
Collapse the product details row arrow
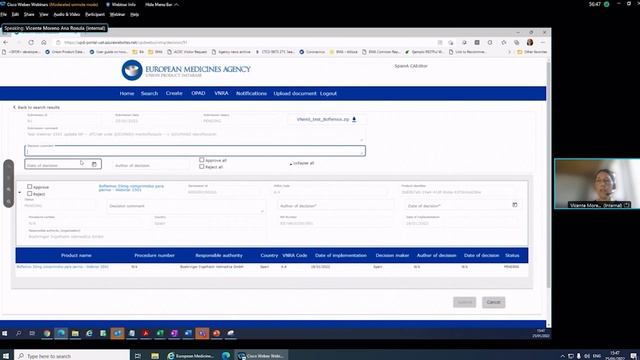click(20, 192)
